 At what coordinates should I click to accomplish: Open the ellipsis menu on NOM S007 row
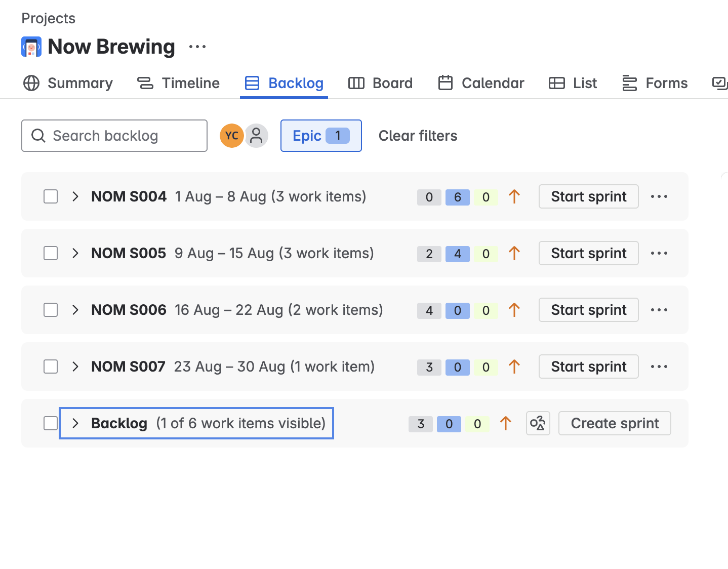659,367
